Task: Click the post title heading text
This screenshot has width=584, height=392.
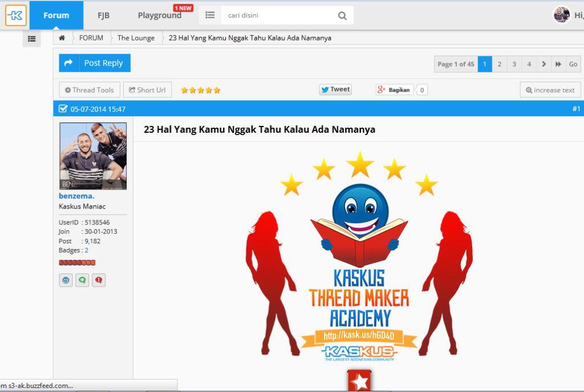Action: coord(259,129)
